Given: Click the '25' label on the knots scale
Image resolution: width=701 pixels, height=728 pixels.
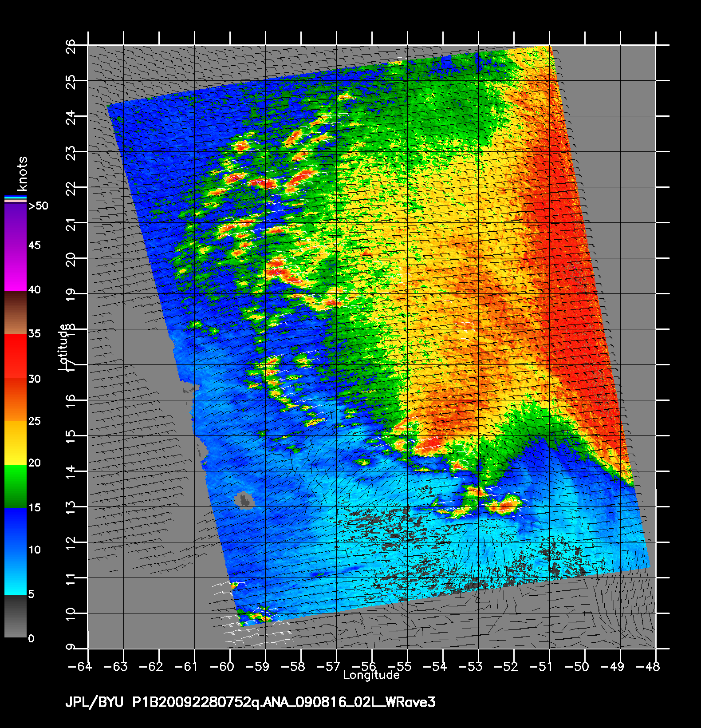Looking at the screenshot, I should (x=35, y=421).
